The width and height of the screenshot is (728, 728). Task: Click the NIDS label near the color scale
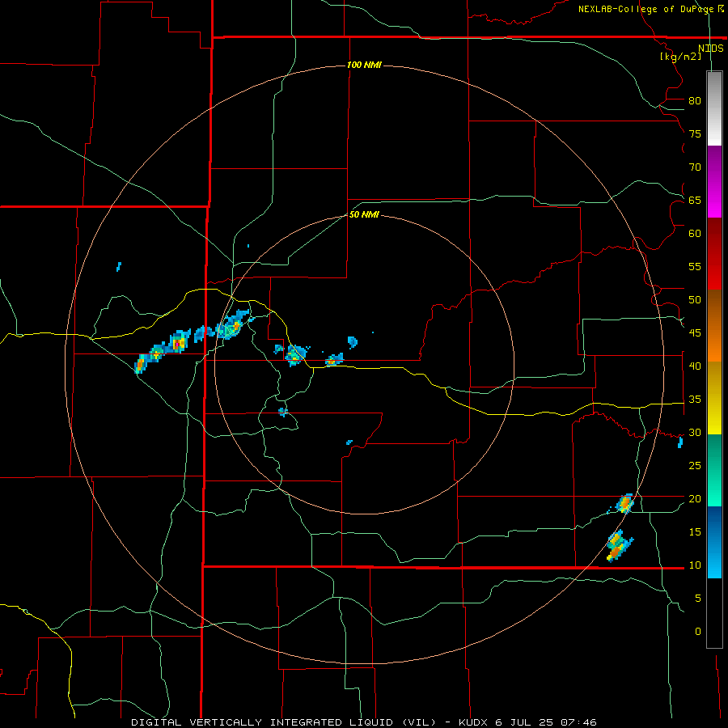711,48
